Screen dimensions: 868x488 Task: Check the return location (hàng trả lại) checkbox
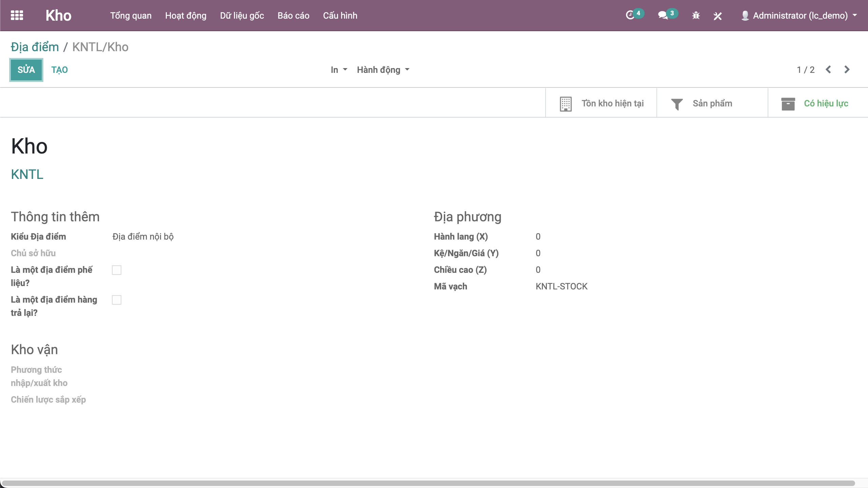pyautogui.click(x=117, y=300)
